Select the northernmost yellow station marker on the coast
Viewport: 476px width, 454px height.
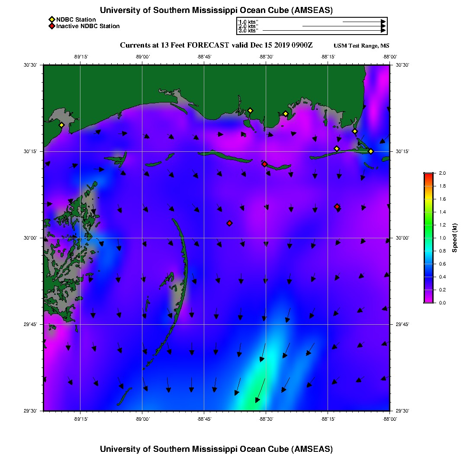[x=250, y=110]
